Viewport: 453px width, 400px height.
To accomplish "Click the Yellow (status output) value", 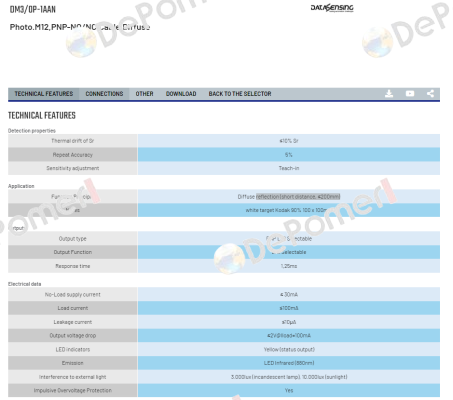I will click(x=289, y=349).
